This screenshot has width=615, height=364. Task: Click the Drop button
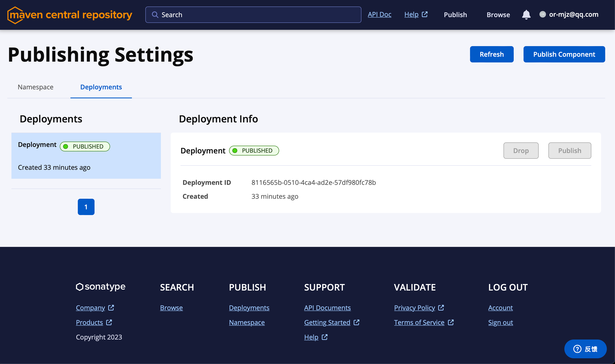(521, 151)
